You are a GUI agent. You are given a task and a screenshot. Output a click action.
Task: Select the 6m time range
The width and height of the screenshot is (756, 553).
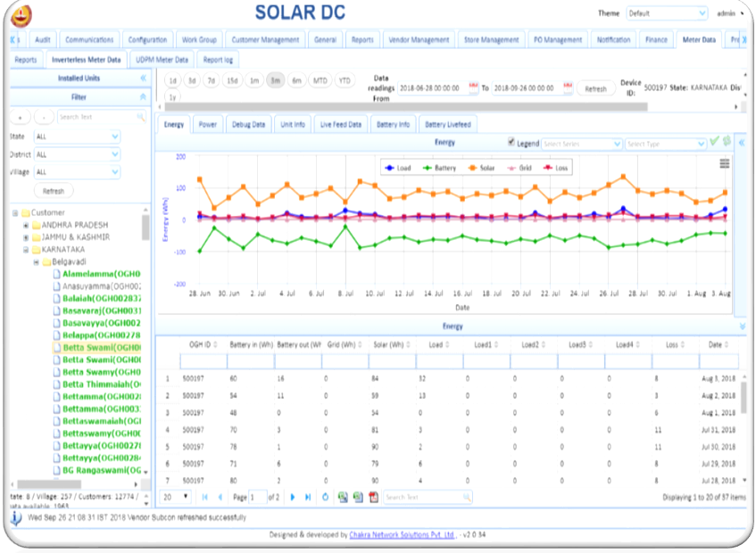[296, 80]
